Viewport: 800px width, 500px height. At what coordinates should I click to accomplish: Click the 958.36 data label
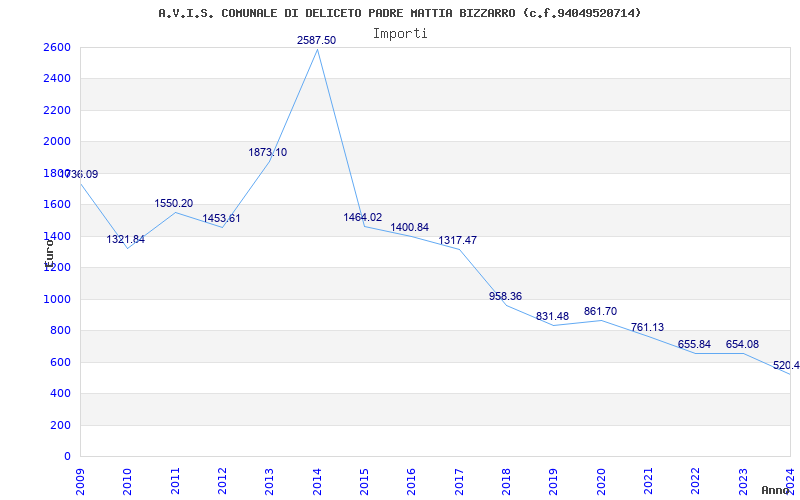click(505, 296)
